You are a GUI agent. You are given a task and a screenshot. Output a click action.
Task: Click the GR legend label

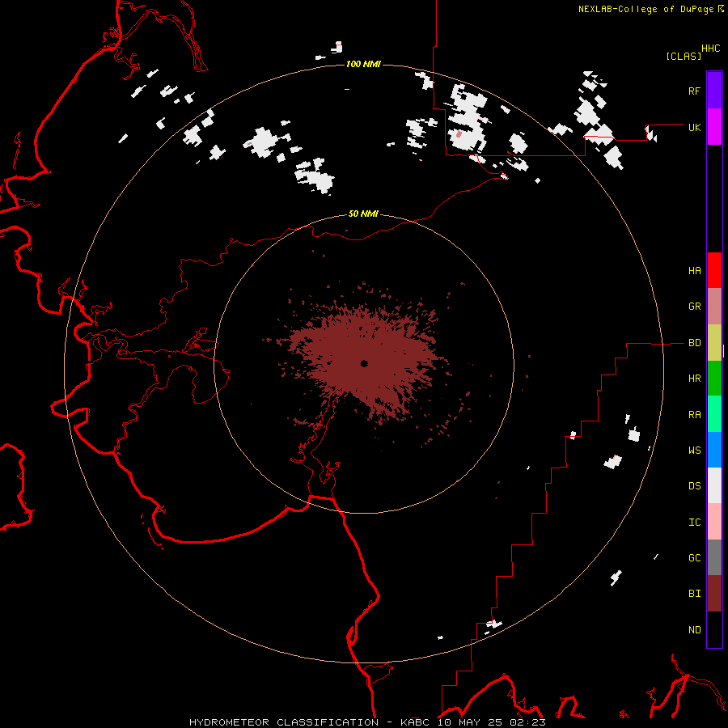point(694,307)
